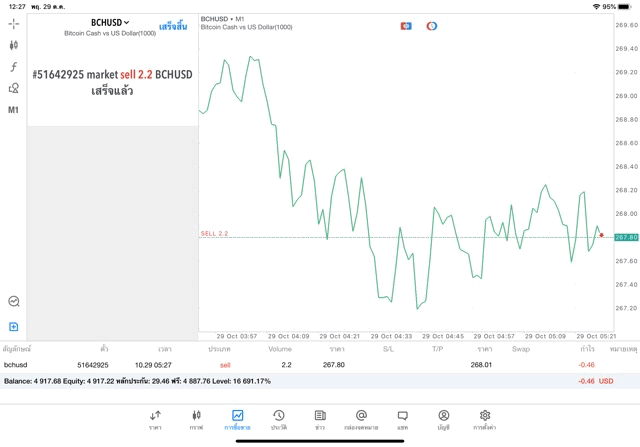Viewport: 640px width, 447px height.
Task: Tap the -0.46 profit in bchusd row
Action: [x=587, y=365]
